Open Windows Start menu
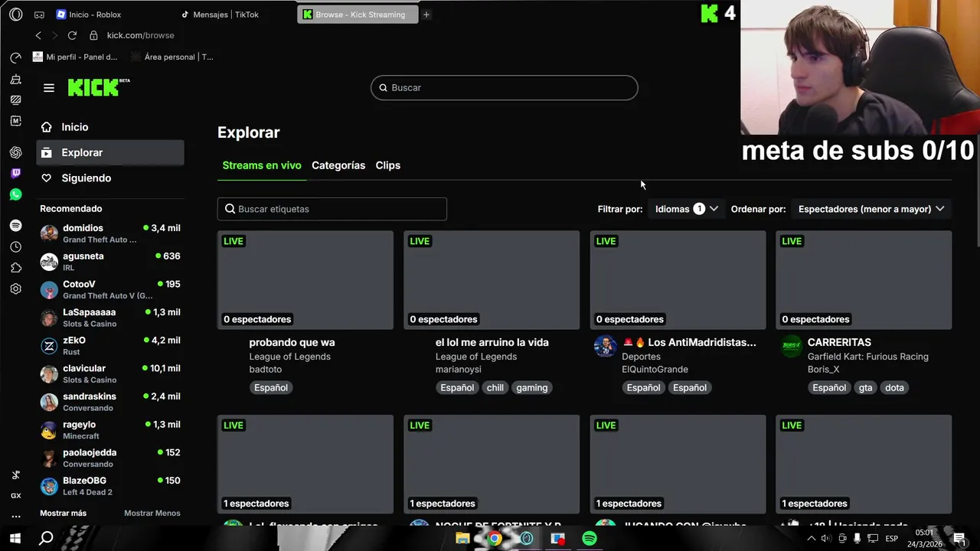 (x=15, y=538)
